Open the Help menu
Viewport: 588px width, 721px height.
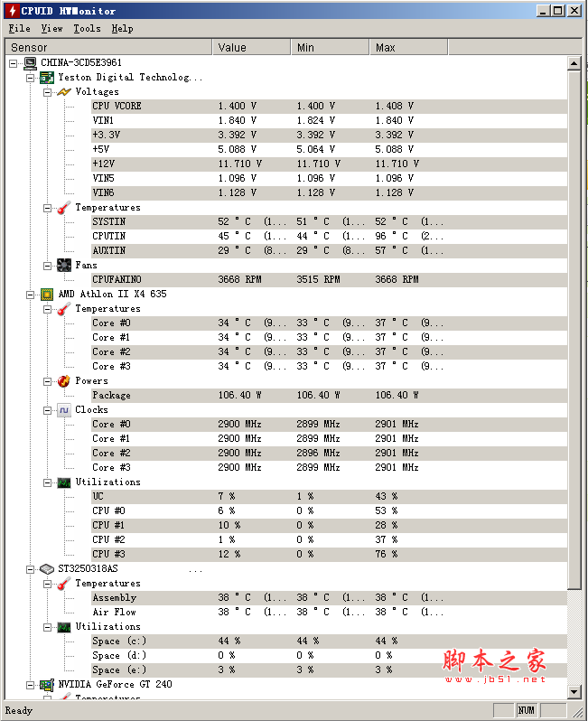coord(122,29)
